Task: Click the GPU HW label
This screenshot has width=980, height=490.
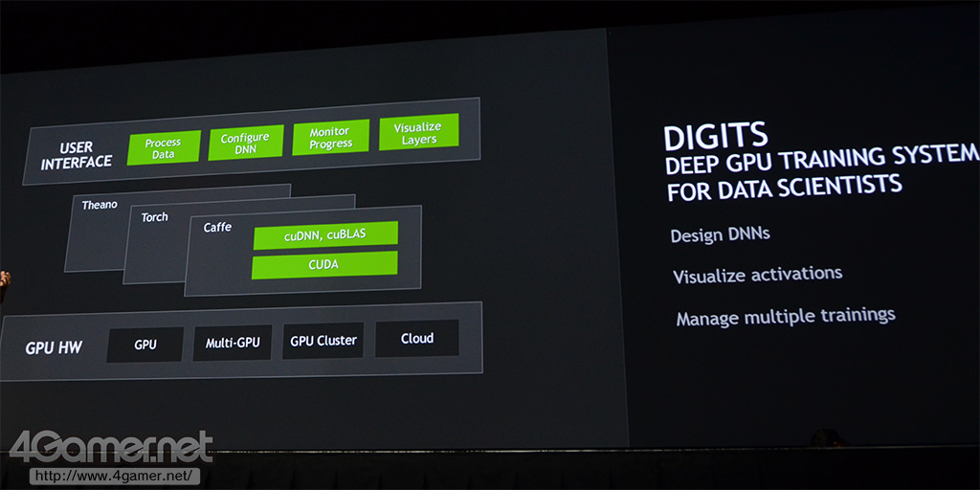Action: [54, 348]
